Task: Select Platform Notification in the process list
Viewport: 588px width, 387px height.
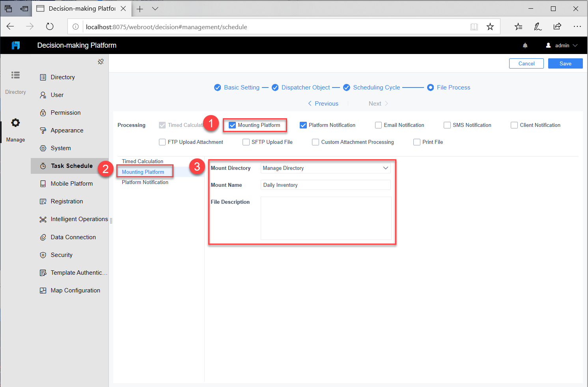Action: 145,182
